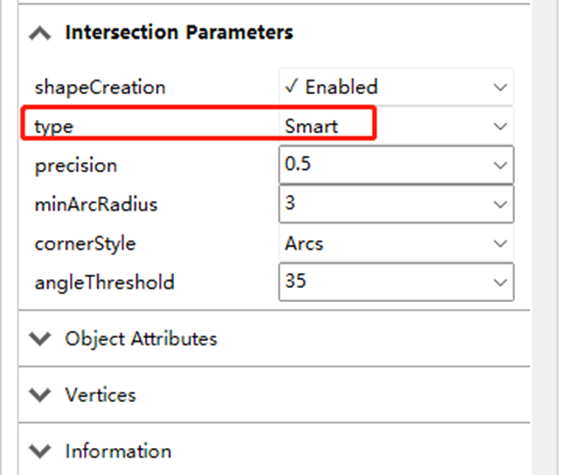This screenshot has width=563, height=475.
Task: Open the shapeCreation dropdown arrow
Action: pyautogui.click(x=500, y=87)
